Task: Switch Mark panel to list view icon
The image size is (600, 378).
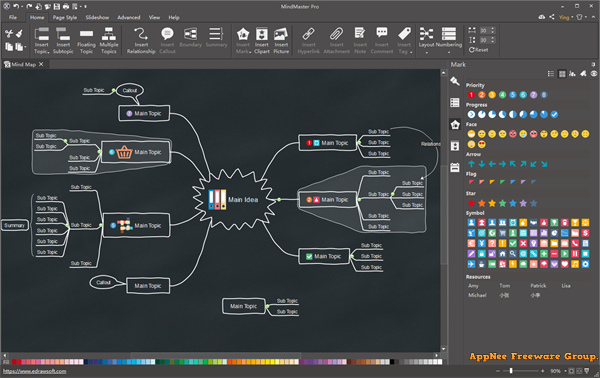Action: coord(551,74)
